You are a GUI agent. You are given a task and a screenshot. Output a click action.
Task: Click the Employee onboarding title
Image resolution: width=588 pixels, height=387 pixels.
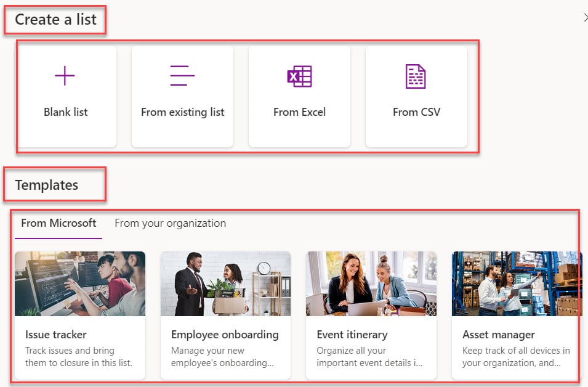pyautogui.click(x=225, y=335)
